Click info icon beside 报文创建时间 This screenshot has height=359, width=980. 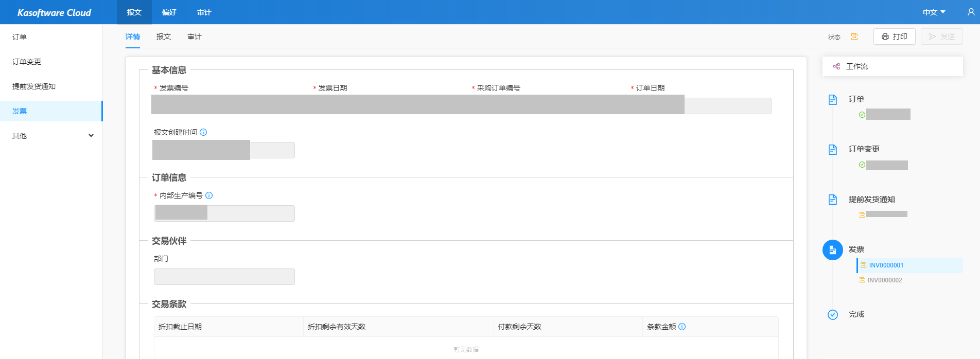pyautogui.click(x=203, y=132)
